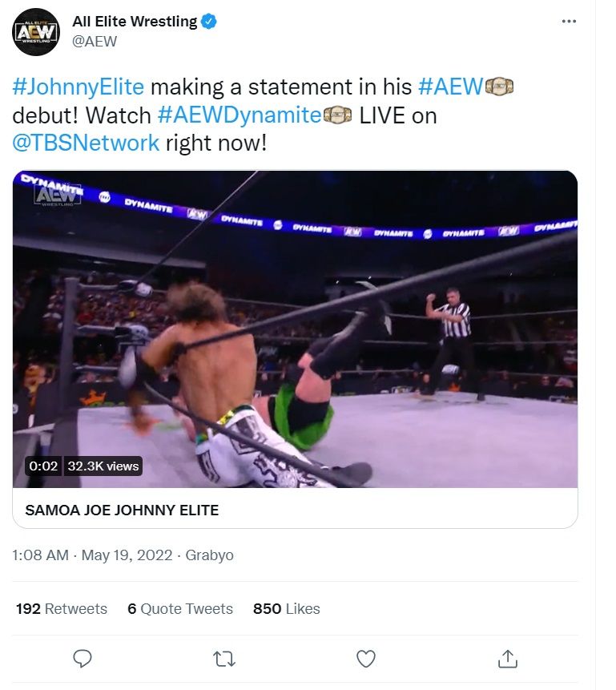Toggle retweet status for this post
Screen dimensions: 616x690
pos(224,659)
